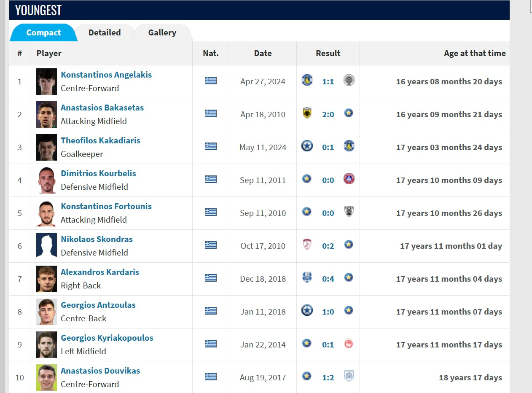The height and width of the screenshot is (393, 532).
Task: Click the 1:1 result on Apr 27, 2024
Action: (328, 81)
